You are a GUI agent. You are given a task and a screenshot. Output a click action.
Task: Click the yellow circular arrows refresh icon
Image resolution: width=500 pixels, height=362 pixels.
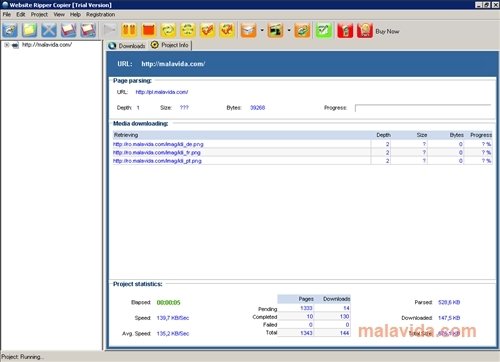[x=168, y=30]
